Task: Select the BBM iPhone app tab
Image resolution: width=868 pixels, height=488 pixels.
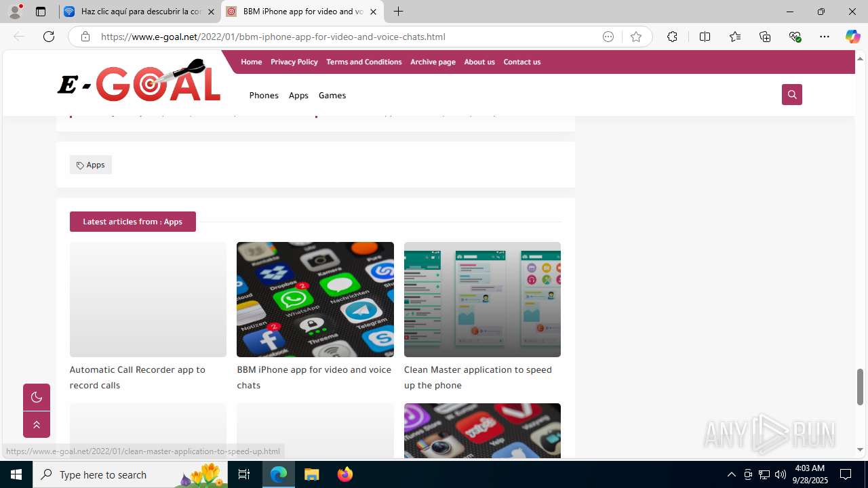Action: 302,12
